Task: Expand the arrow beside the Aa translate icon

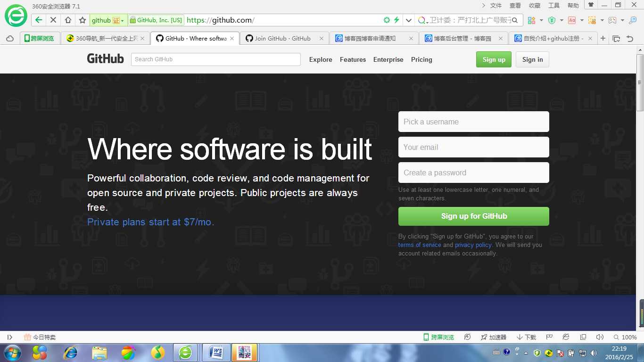Action: (582, 20)
